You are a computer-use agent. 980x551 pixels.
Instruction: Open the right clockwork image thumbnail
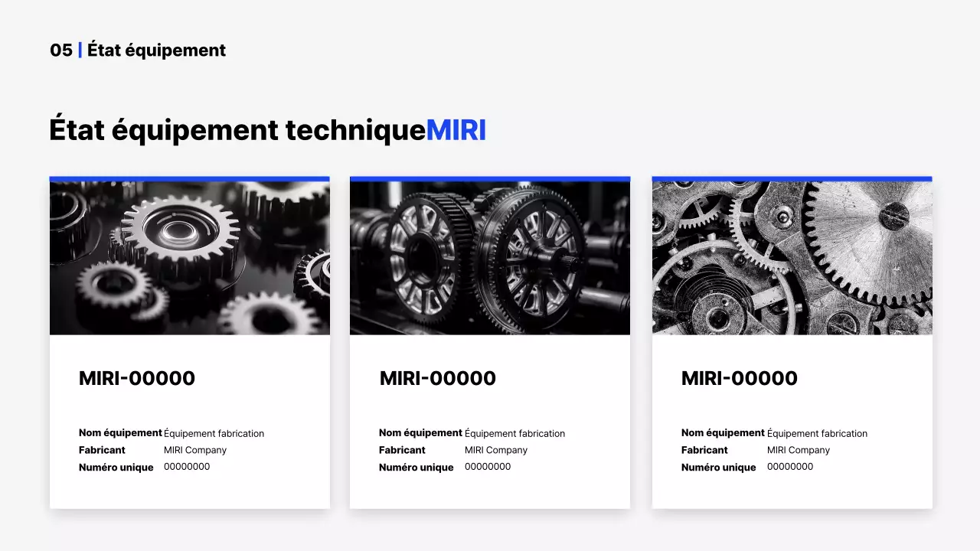point(791,257)
